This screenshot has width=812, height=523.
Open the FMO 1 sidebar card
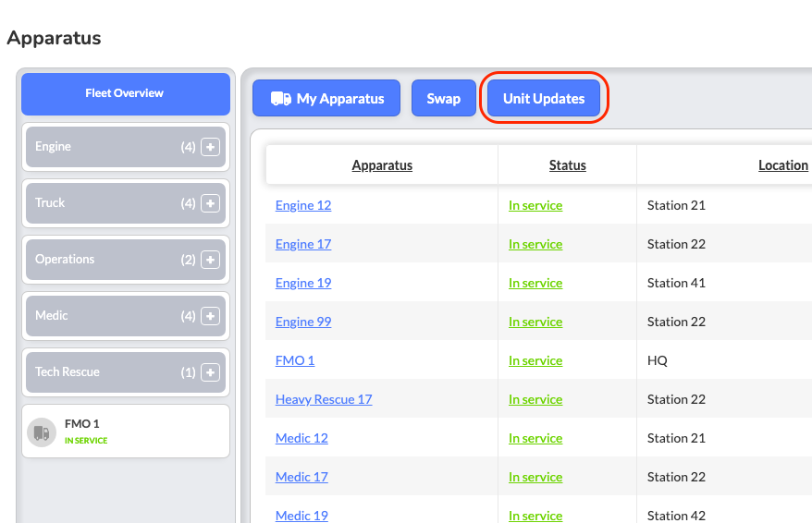(126, 432)
